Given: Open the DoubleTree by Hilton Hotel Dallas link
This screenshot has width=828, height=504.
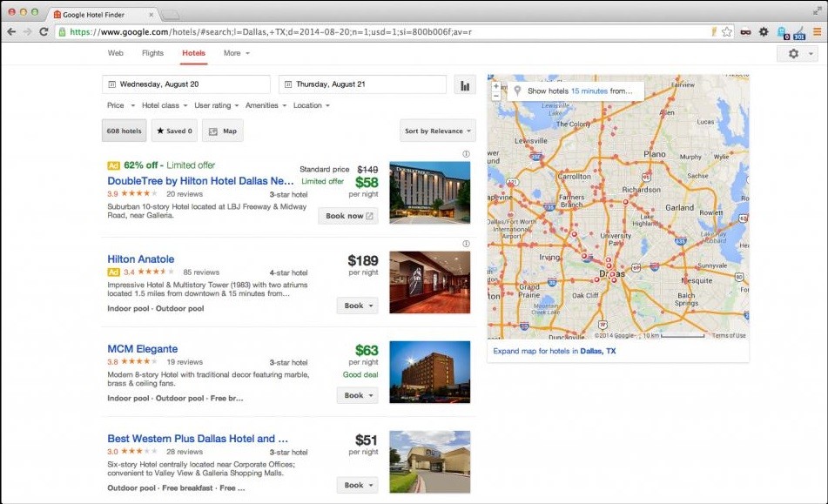Looking at the screenshot, I should tap(200, 181).
